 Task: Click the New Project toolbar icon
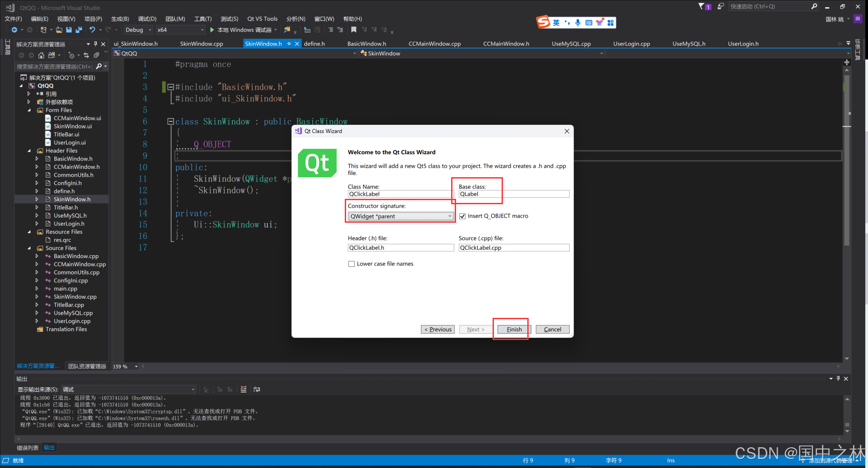43,30
